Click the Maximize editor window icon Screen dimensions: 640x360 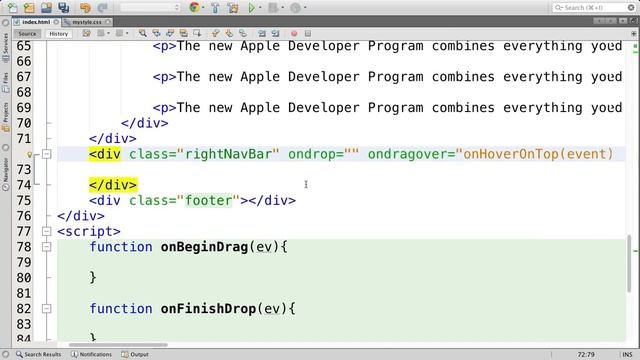[x=634, y=21]
